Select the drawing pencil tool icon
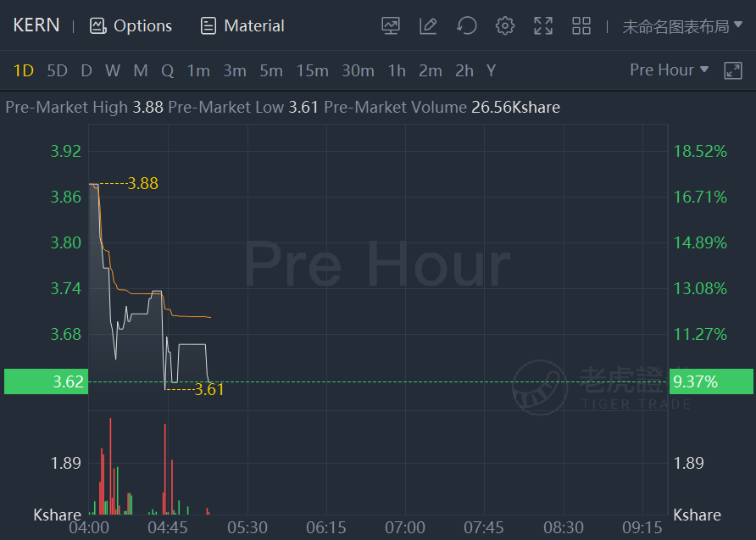The width and height of the screenshot is (756, 540). 428,25
